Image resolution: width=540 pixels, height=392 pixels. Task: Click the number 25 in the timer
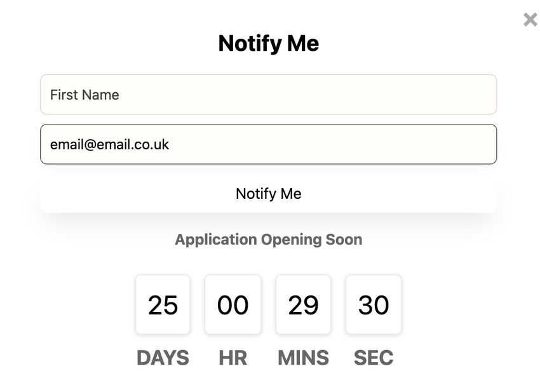tap(163, 305)
